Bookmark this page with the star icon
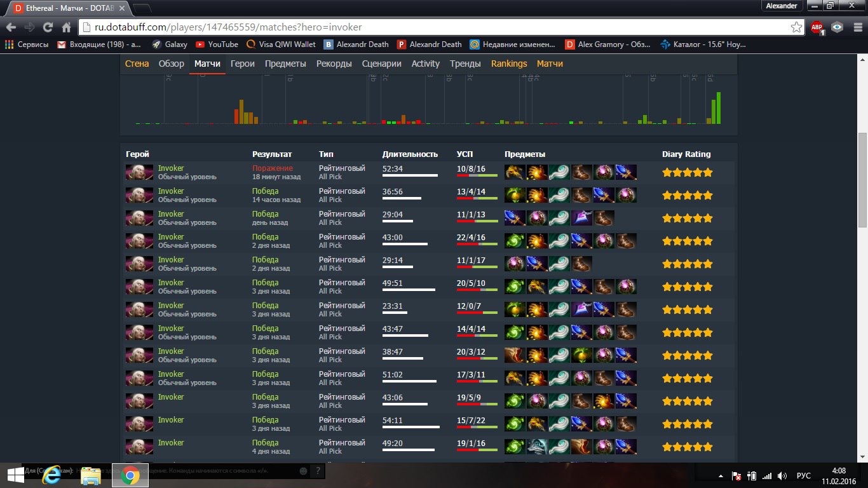Viewport: 868px width, 488px height. point(796,27)
